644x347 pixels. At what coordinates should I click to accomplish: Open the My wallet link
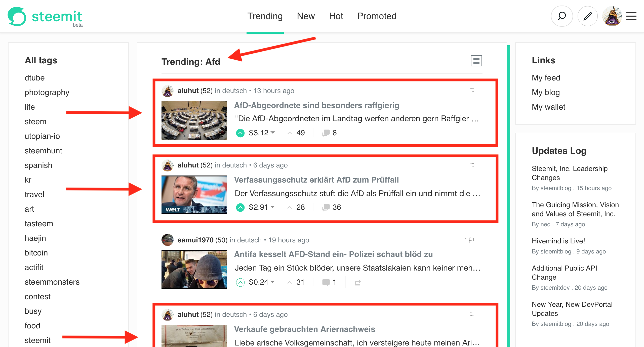[x=548, y=107]
